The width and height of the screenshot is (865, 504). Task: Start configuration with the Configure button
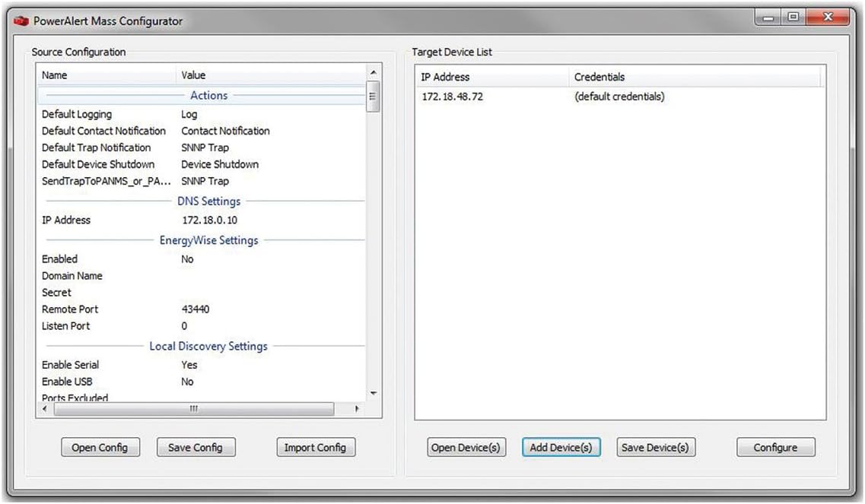(x=776, y=447)
